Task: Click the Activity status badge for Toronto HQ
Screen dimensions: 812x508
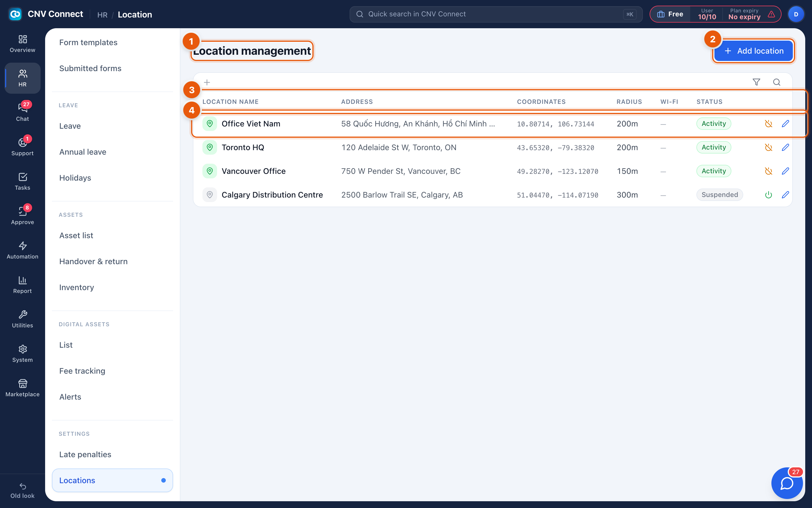Action: (x=714, y=148)
